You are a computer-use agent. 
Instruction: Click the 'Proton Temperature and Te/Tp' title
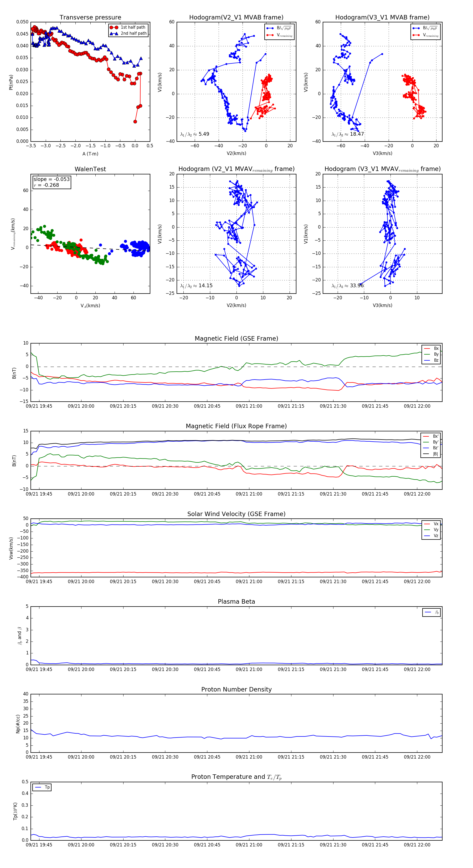(x=236, y=777)
